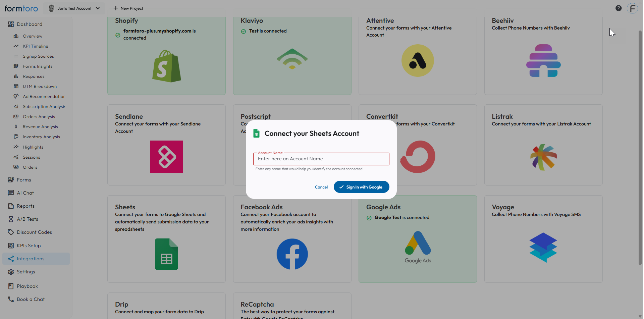Focus the Account Name input field

click(321, 159)
